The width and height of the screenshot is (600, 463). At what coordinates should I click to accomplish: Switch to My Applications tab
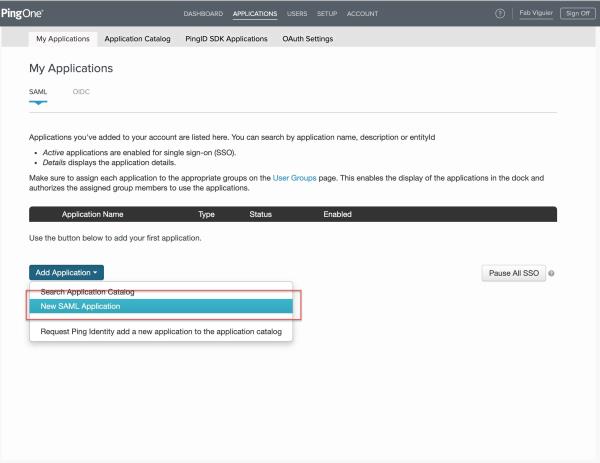[x=63, y=39]
